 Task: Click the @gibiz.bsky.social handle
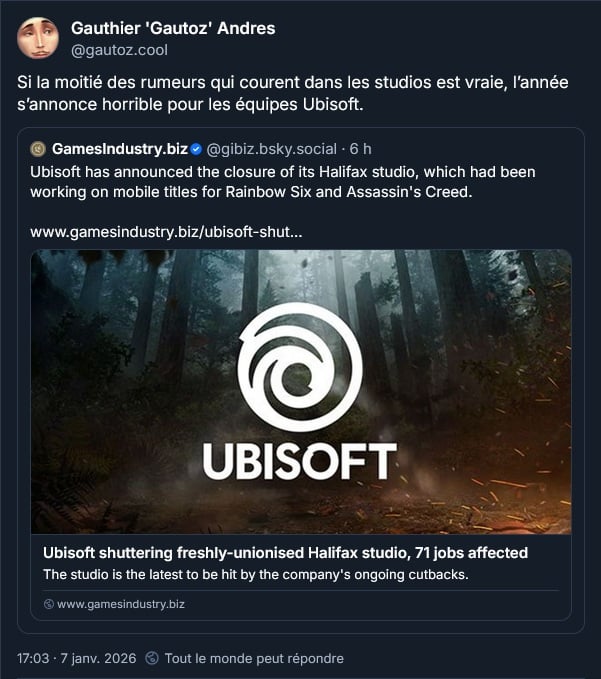click(271, 149)
